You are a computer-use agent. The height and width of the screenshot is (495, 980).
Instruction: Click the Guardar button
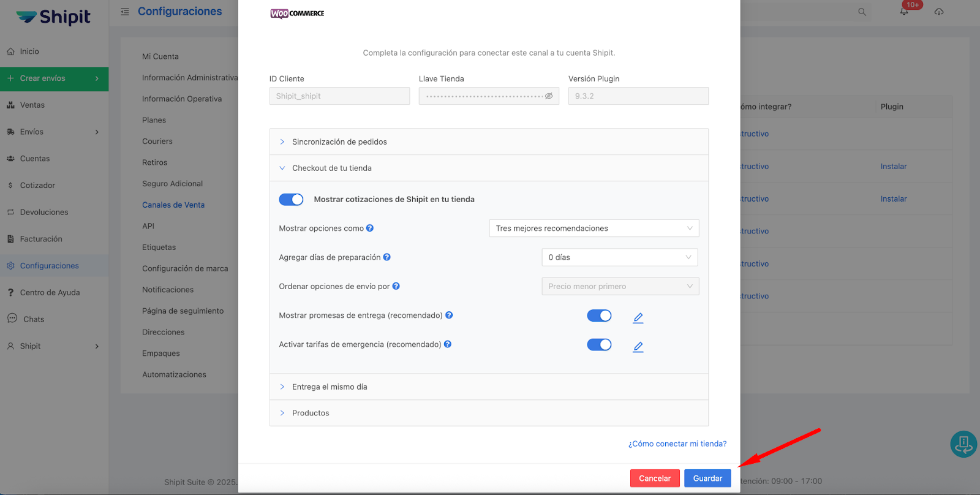coord(707,478)
